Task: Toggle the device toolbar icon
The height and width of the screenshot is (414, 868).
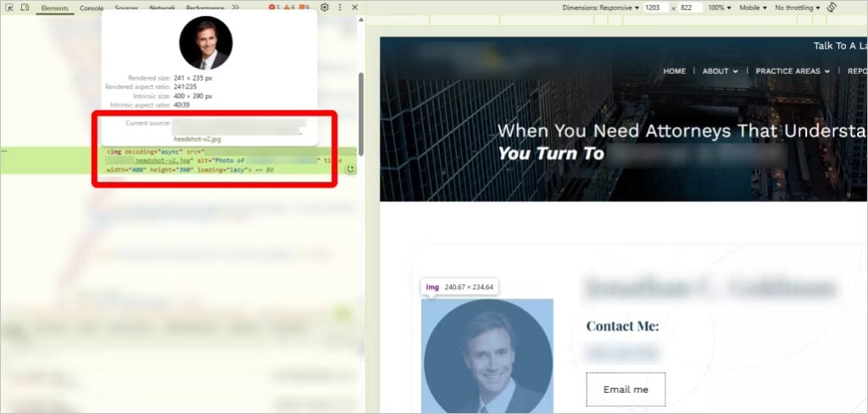Action: pos(25,7)
